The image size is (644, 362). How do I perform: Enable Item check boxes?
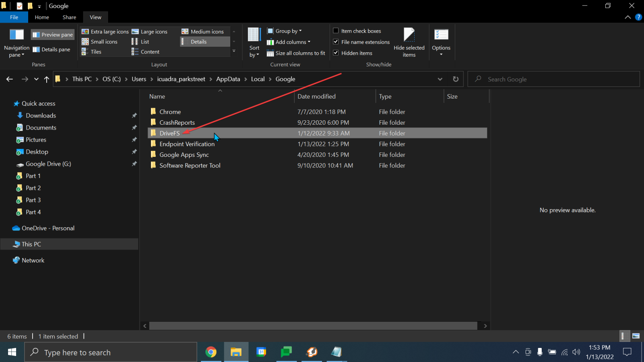pyautogui.click(x=336, y=31)
